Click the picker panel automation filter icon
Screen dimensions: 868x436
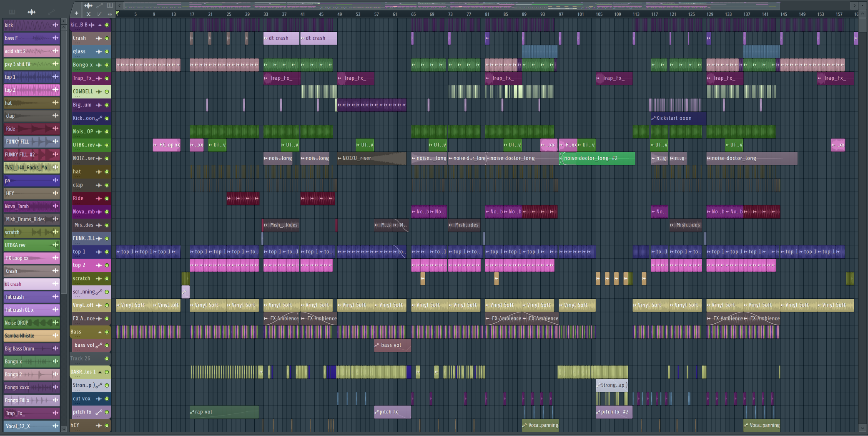(51, 12)
